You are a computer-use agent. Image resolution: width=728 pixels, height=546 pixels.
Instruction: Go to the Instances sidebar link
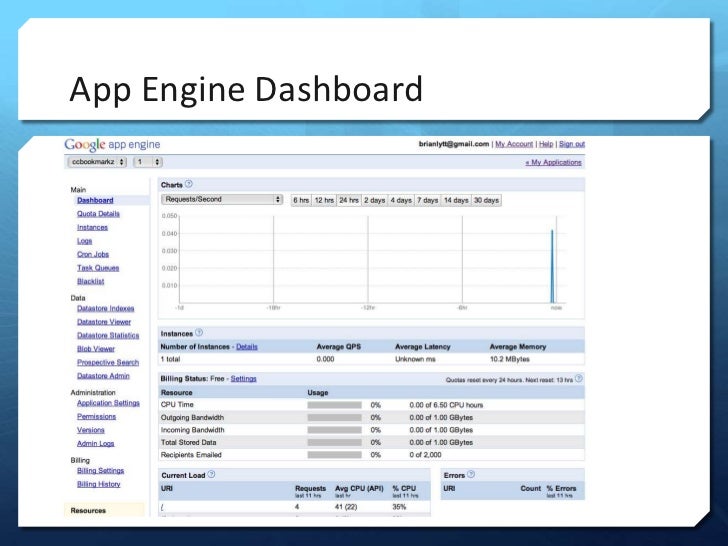click(x=92, y=228)
